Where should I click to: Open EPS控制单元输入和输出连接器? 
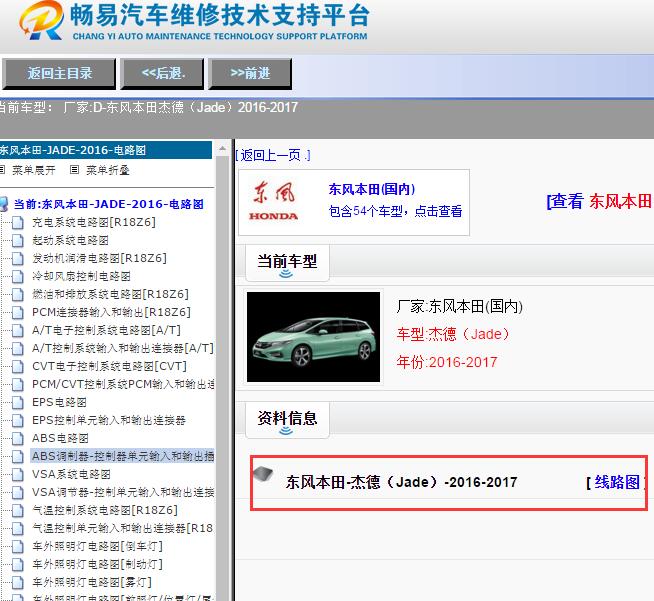pos(109,420)
